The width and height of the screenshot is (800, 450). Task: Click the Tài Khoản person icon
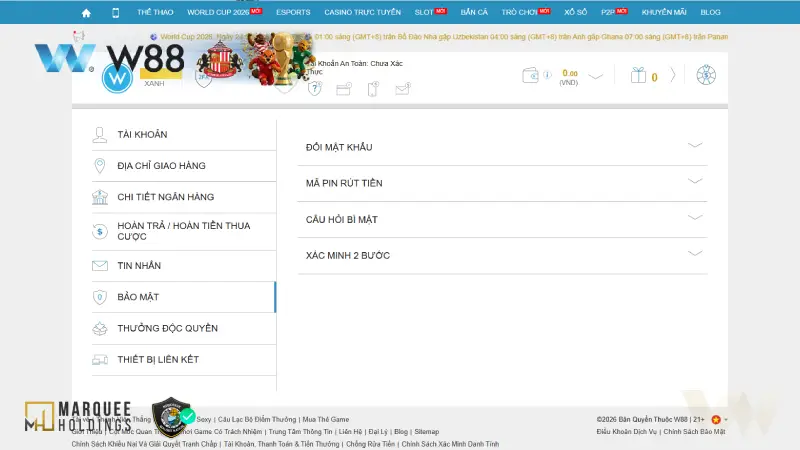pyautogui.click(x=100, y=135)
